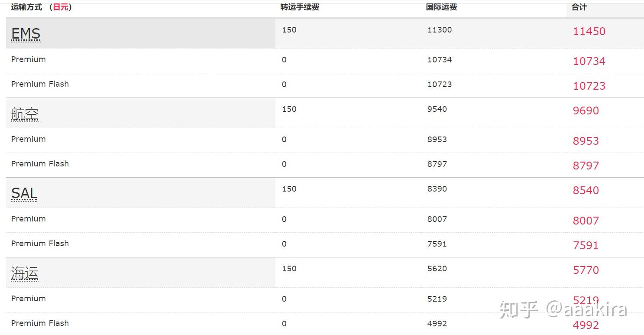Select the Premium row under 航空
The height and width of the screenshot is (335, 644).
[28, 139]
